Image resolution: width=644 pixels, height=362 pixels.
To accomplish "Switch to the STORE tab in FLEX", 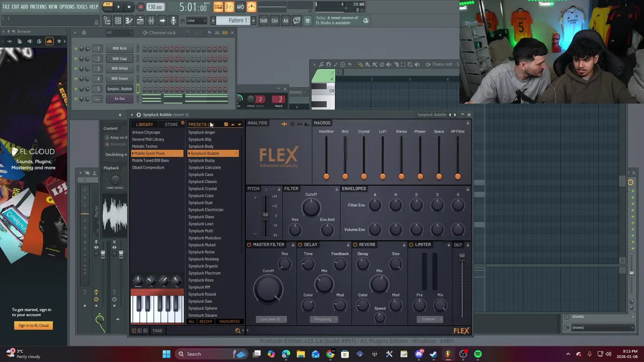I will [171, 125].
